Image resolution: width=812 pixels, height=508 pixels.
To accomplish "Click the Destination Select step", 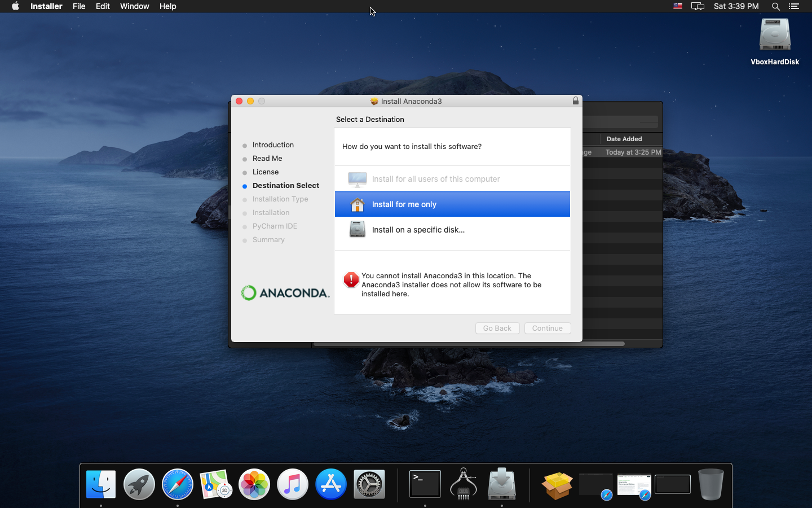I will click(x=286, y=186).
